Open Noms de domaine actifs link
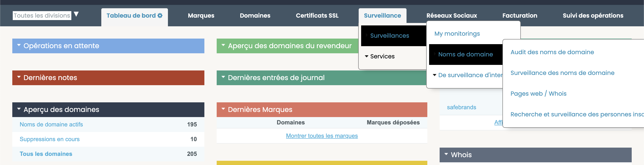The height and width of the screenshot is (165, 644). (51, 124)
